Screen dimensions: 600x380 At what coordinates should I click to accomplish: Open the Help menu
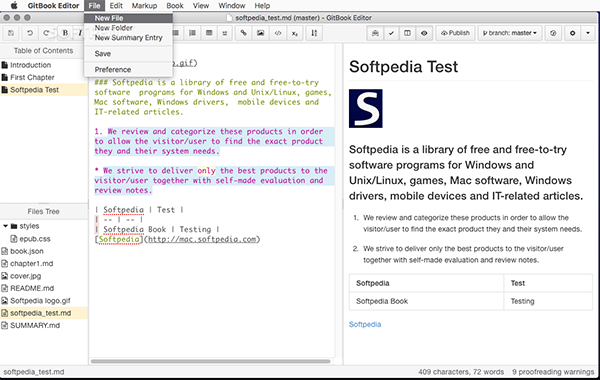(262, 6)
